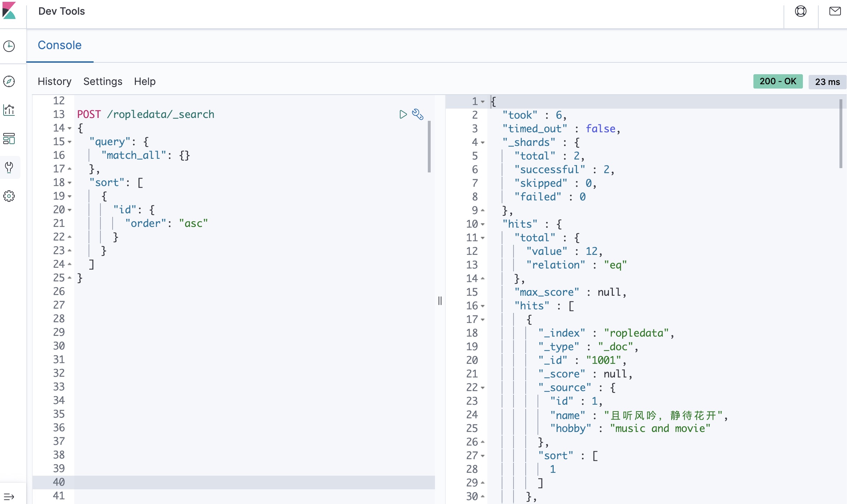Open the Settings tab

[102, 81]
